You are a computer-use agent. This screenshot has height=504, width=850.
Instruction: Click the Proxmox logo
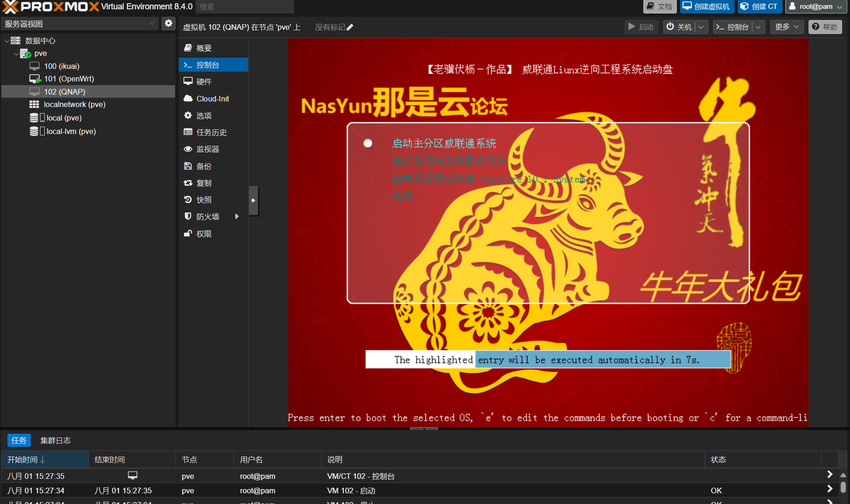pyautogui.click(x=50, y=7)
